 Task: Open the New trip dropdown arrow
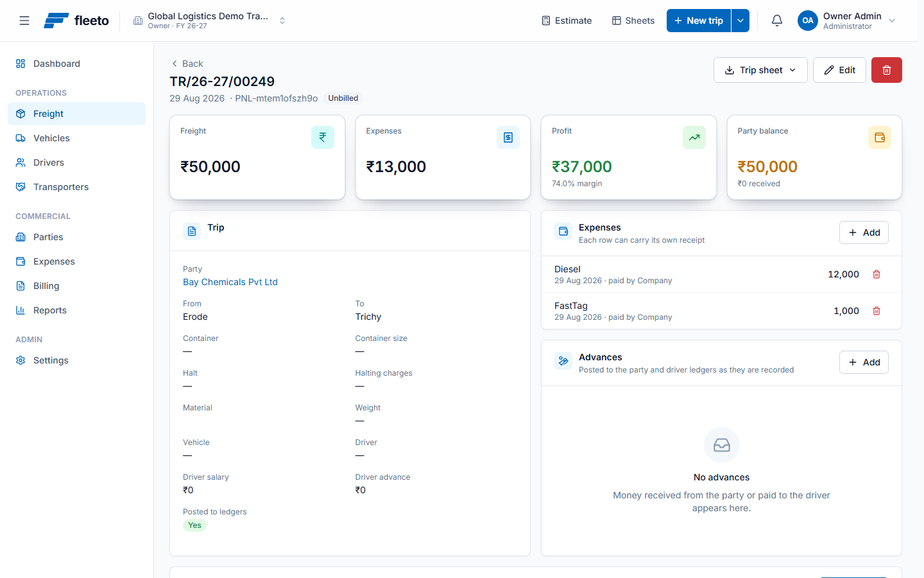pos(740,21)
